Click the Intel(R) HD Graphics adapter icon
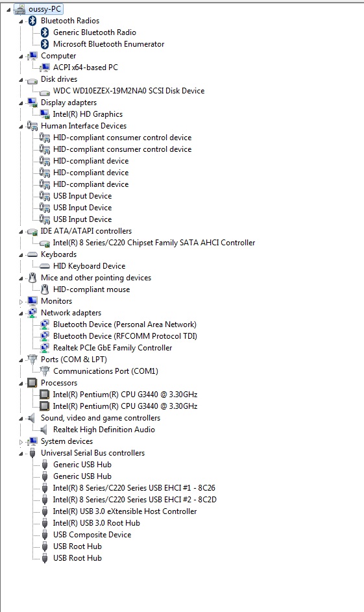 45,114
